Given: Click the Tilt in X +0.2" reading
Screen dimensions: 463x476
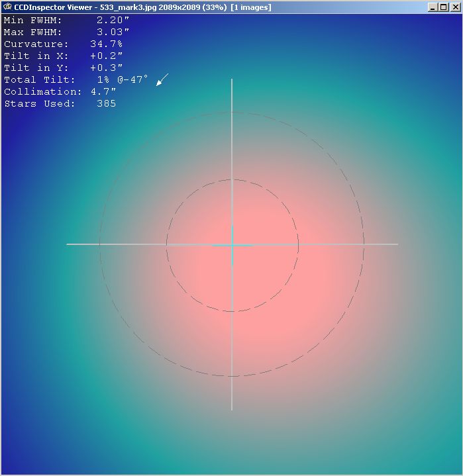Looking at the screenshot, I should click(x=107, y=56).
